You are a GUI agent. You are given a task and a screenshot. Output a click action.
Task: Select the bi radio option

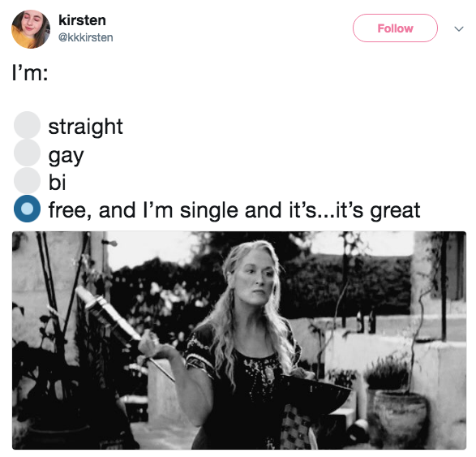[x=27, y=180]
